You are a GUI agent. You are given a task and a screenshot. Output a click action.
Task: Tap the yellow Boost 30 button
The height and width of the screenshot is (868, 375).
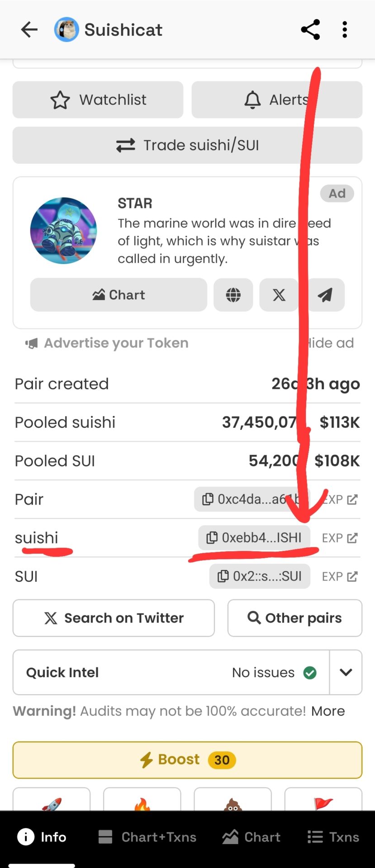click(x=187, y=760)
